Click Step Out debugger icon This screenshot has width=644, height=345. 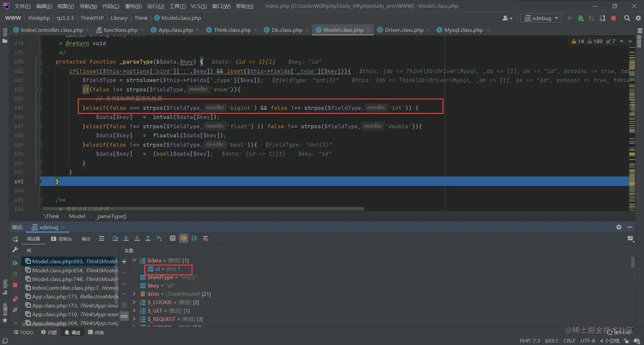(148, 238)
